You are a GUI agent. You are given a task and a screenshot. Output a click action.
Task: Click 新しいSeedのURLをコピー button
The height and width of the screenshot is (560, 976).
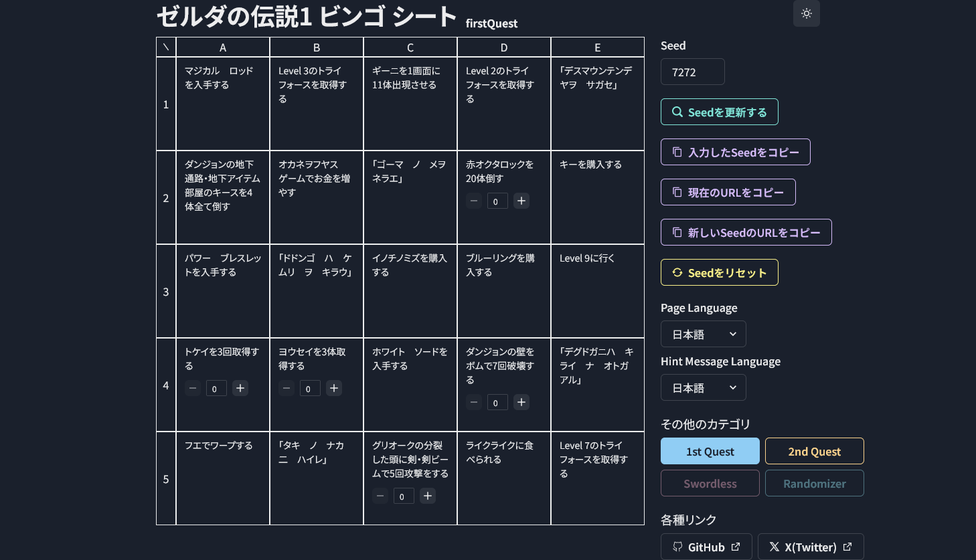(x=746, y=232)
